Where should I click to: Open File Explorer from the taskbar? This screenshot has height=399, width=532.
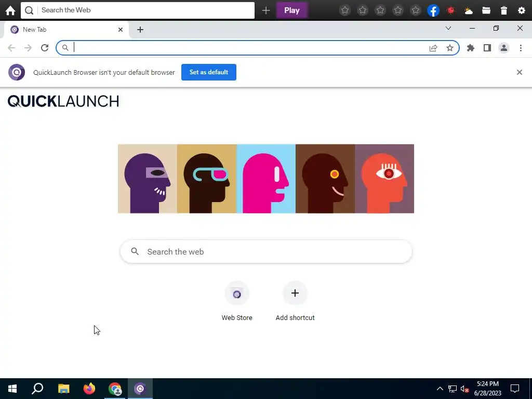coord(63,389)
